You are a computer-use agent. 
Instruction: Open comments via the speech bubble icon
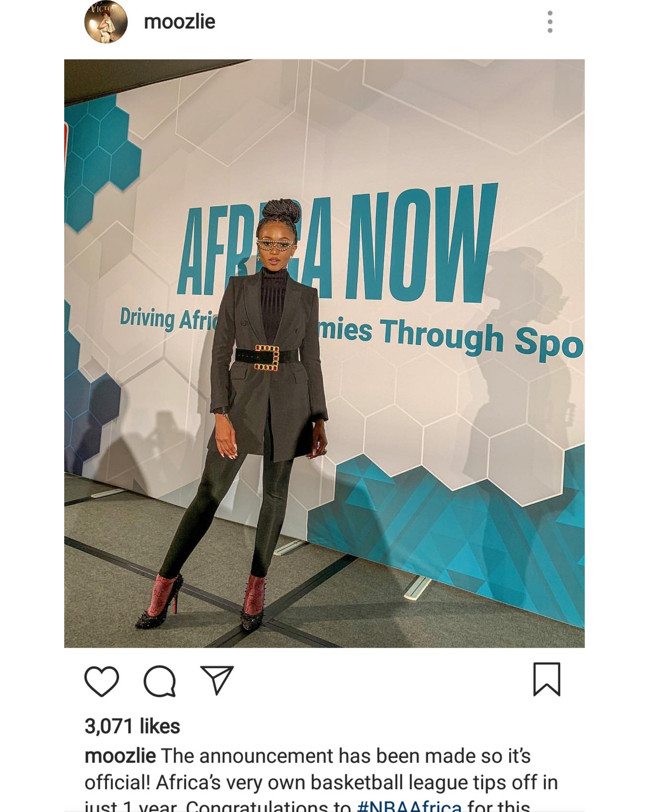[160, 681]
